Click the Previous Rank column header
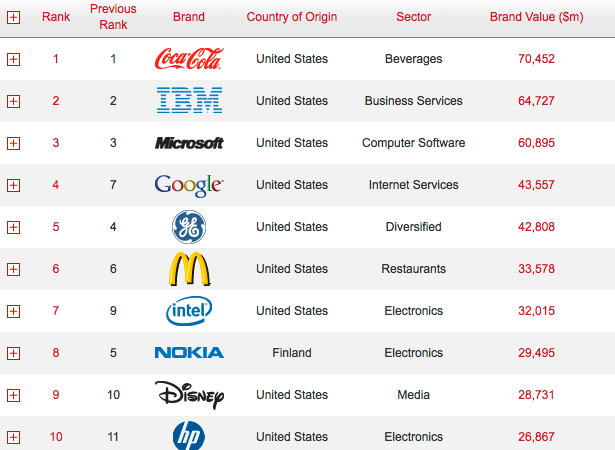Image resolution: width=615 pixels, height=450 pixels. point(113,17)
